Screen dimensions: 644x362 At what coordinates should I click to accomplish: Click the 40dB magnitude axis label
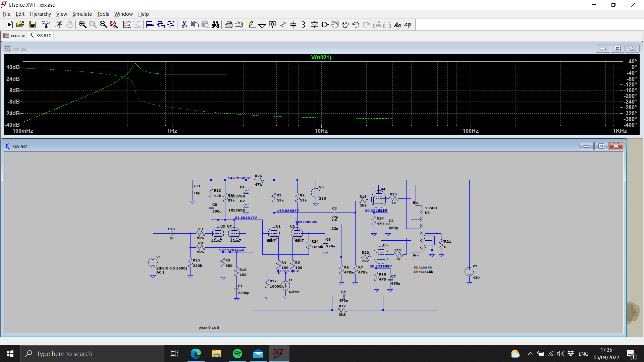coord(13,67)
